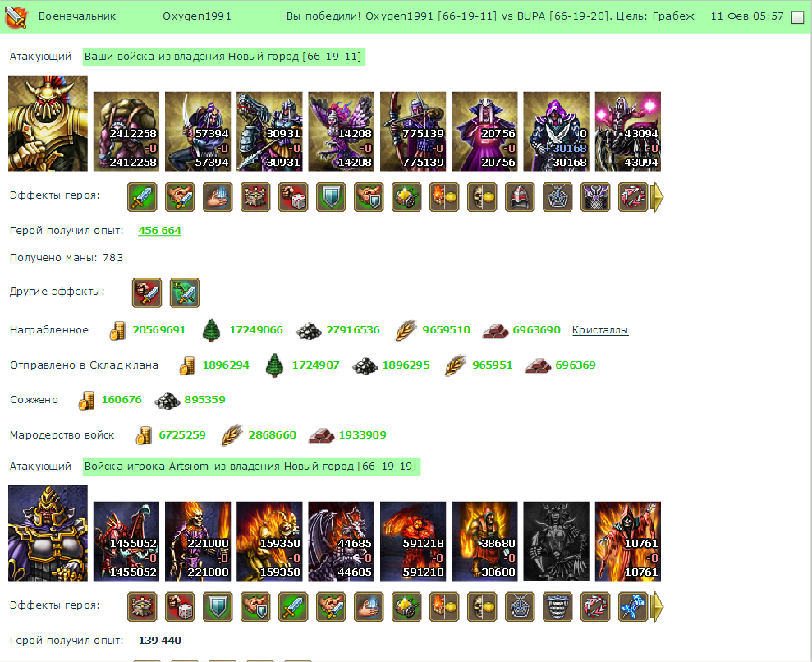Click the green scepter sword icon in other effects
The image size is (812, 662).
pos(185,292)
